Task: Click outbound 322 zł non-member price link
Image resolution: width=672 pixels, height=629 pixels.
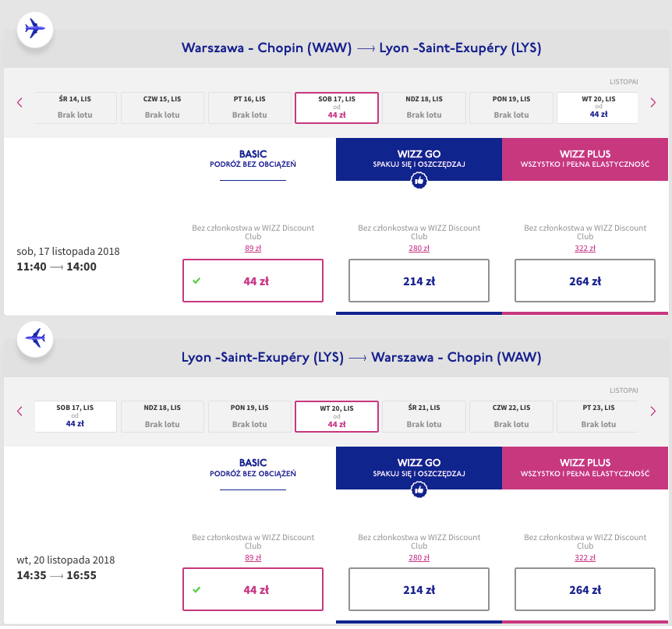Action: 585,248
